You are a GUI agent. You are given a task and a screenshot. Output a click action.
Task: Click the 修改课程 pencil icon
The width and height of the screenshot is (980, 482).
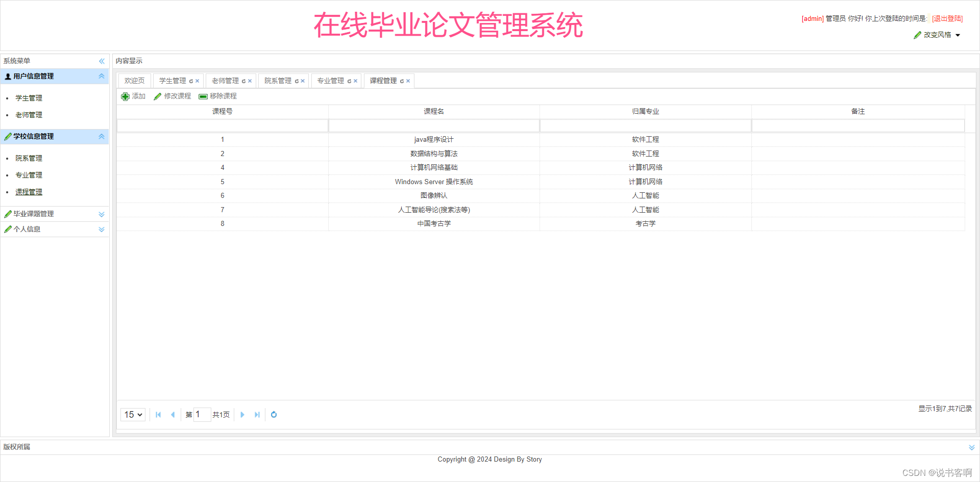158,96
